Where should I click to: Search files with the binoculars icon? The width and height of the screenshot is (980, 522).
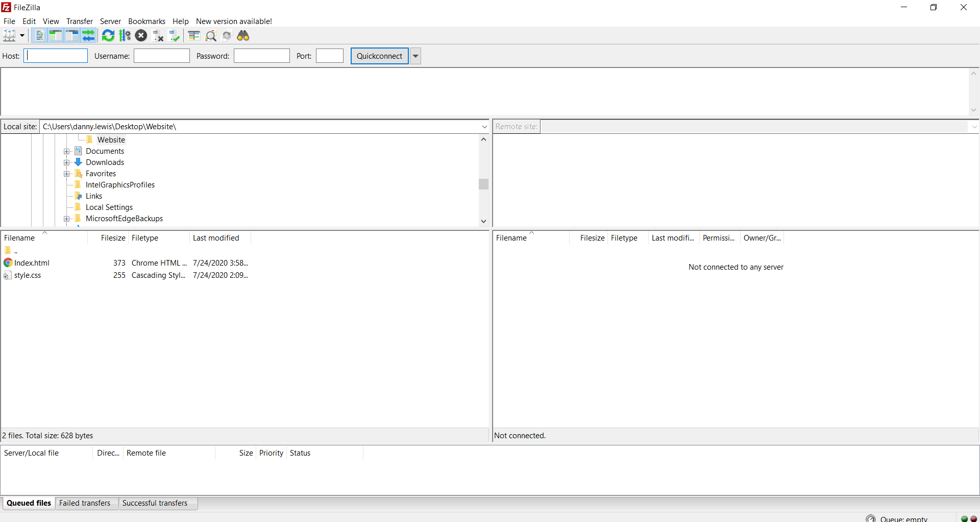[x=243, y=36]
